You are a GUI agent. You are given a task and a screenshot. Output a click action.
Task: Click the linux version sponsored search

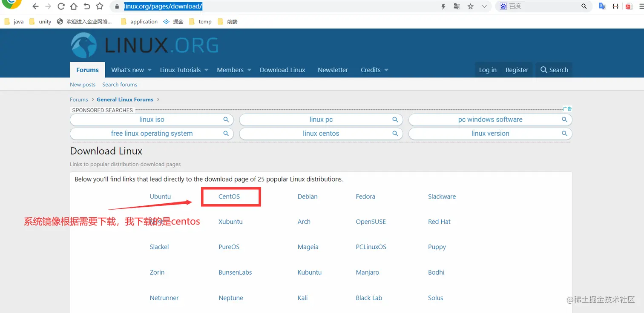pos(490,134)
